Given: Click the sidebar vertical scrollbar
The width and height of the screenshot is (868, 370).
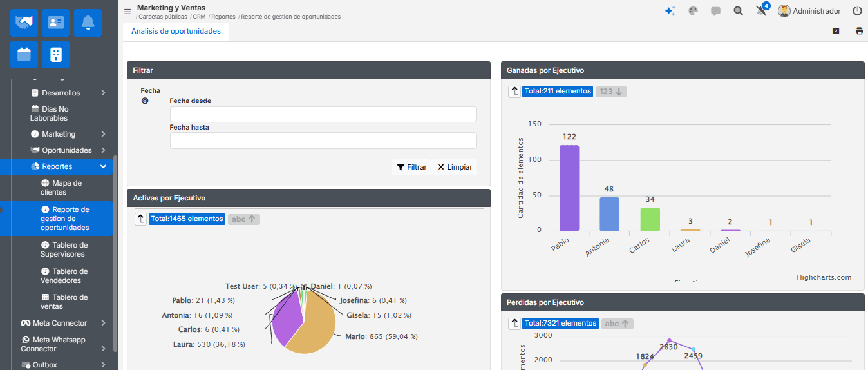Looking at the screenshot, I should tap(115, 253).
